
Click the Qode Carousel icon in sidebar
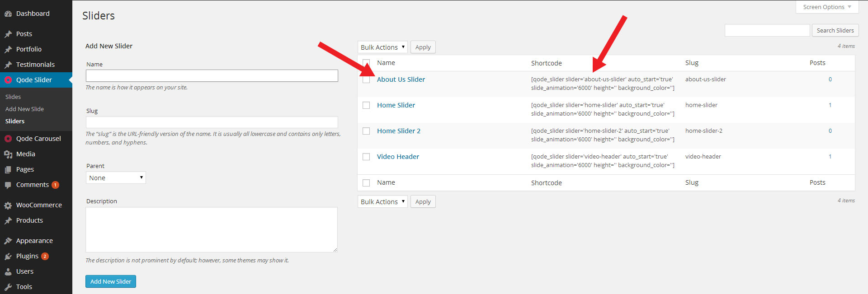tap(8, 139)
